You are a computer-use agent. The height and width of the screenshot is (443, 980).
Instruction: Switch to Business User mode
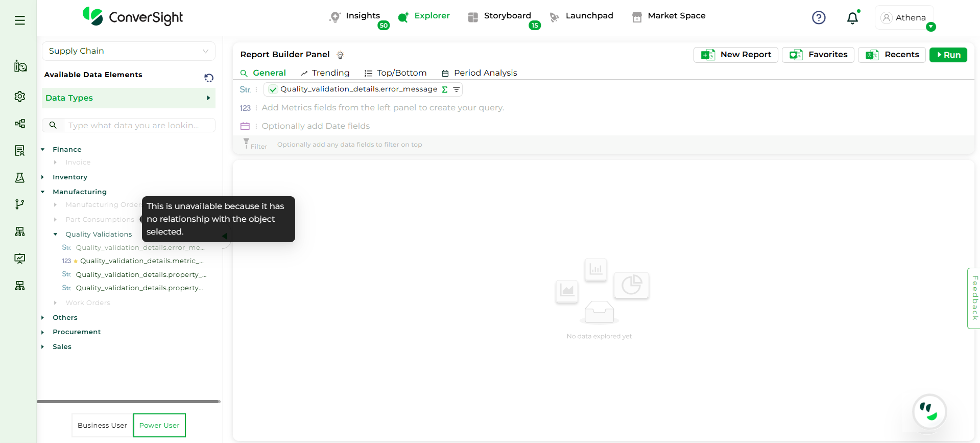tap(102, 425)
